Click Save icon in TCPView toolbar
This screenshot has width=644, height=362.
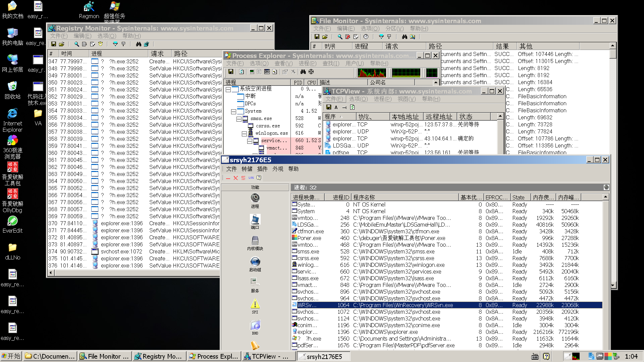click(329, 107)
